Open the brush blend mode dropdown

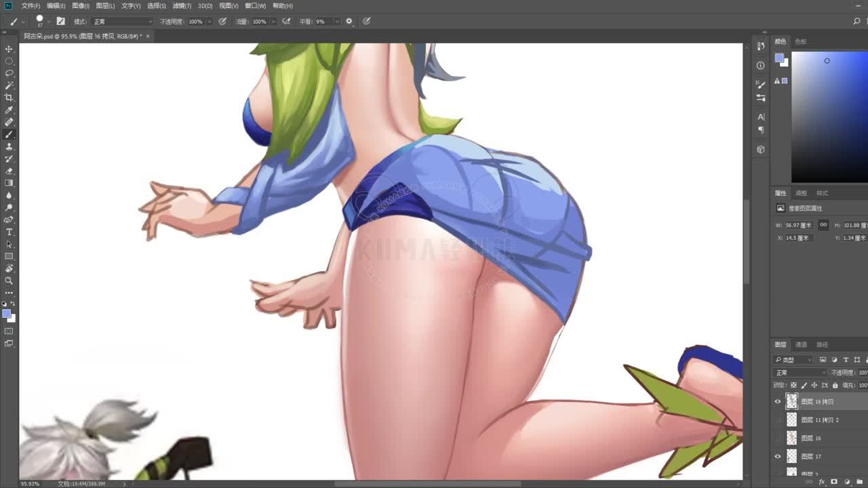click(122, 22)
